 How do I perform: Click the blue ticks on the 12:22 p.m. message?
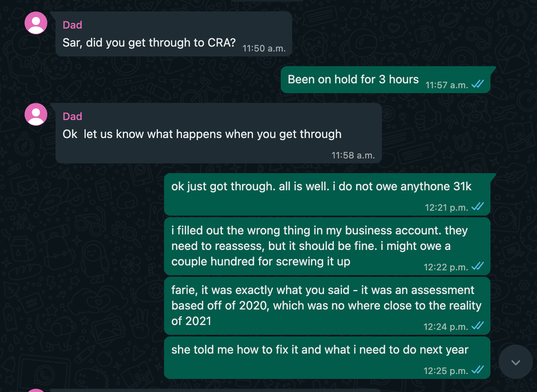477,266
